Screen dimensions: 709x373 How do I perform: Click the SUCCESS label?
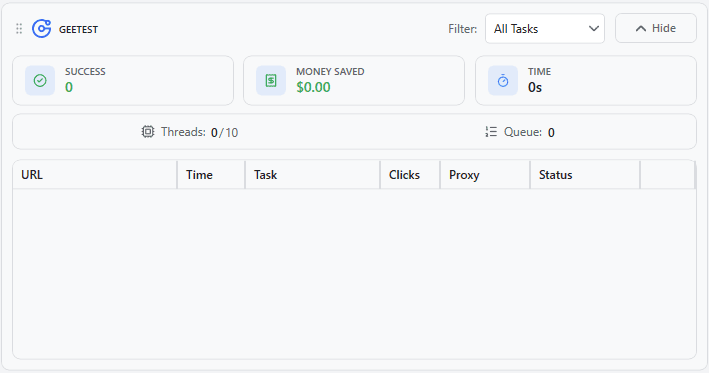pos(85,71)
